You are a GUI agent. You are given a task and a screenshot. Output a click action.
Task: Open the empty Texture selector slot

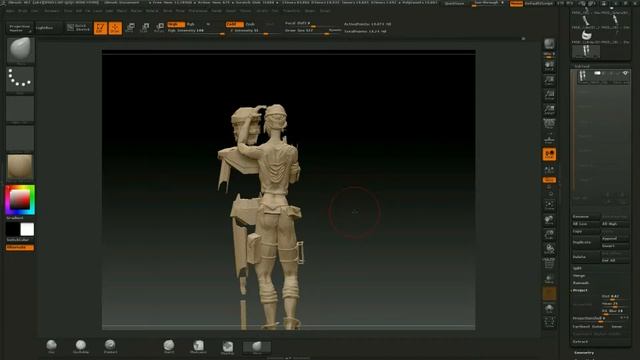[x=20, y=138]
